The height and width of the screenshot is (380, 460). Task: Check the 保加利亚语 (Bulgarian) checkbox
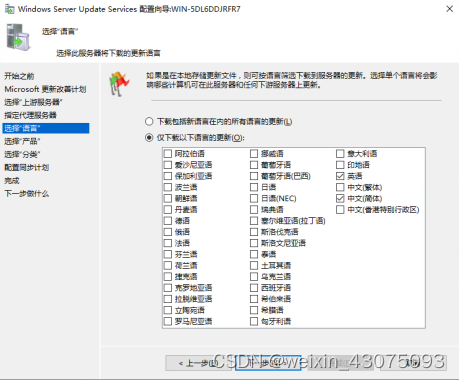tap(168, 176)
